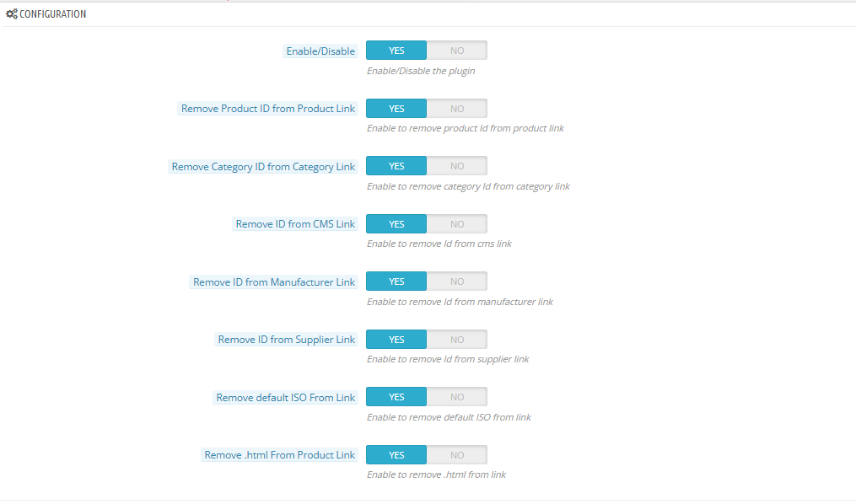Set Enable/Disable plugin to NO
This screenshot has height=504, width=856.
coord(457,51)
